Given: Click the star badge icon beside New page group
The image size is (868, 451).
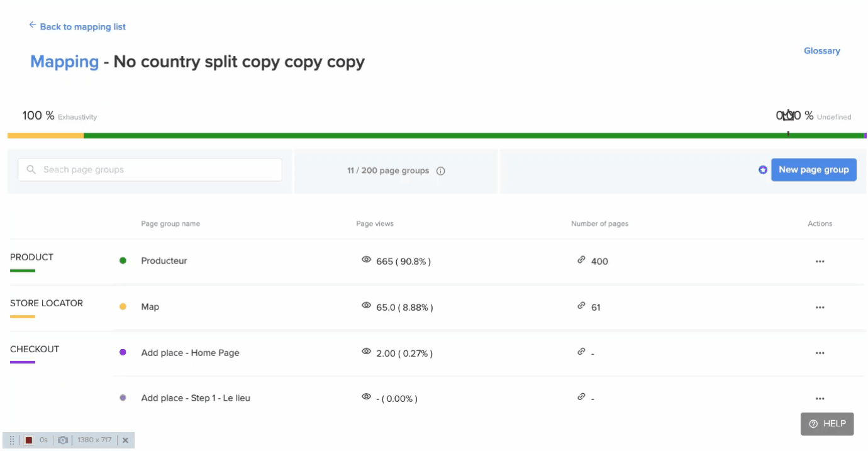Looking at the screenshot, I should coord(763,170).
